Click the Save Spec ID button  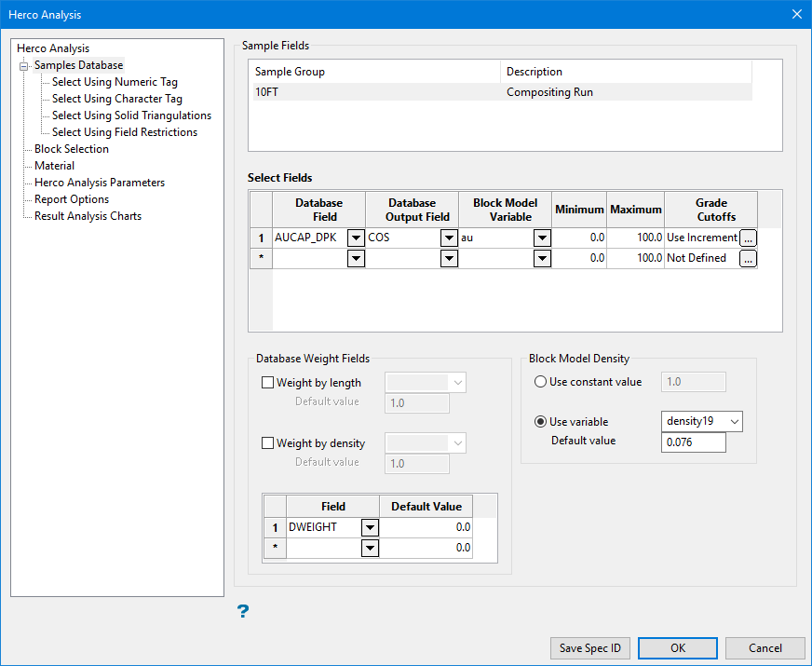coord(590,648)
